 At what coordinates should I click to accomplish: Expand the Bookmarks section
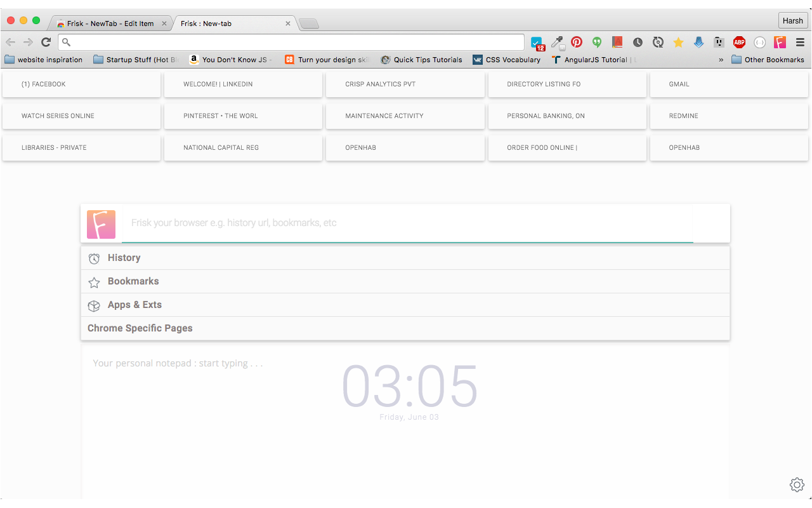pos(405,281)
